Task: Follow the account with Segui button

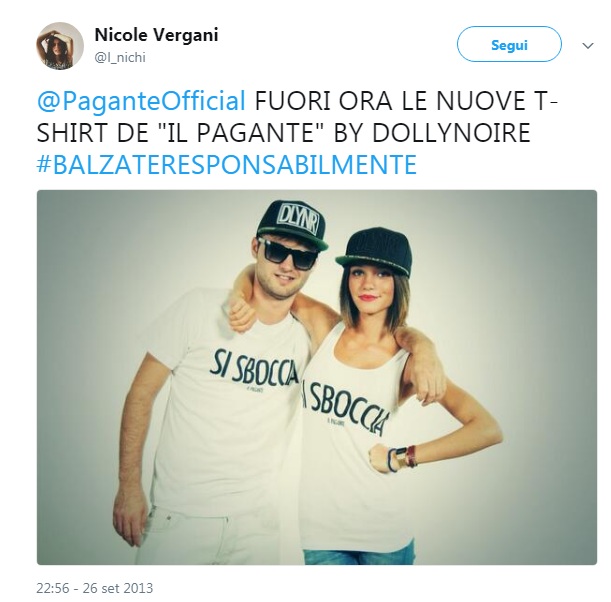Action: pyautogui.click(x=509, y=44)
